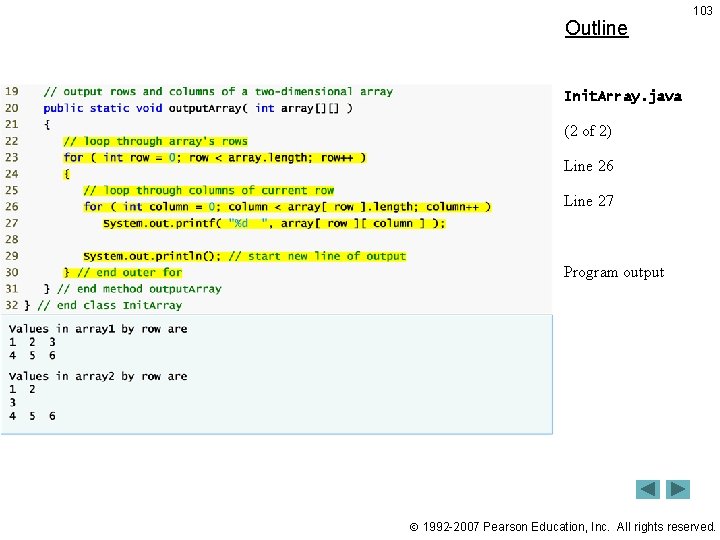Screen dimensions: 720x540
Task: Select output 'Values in array1 by row are'
Action: point(98,329)
